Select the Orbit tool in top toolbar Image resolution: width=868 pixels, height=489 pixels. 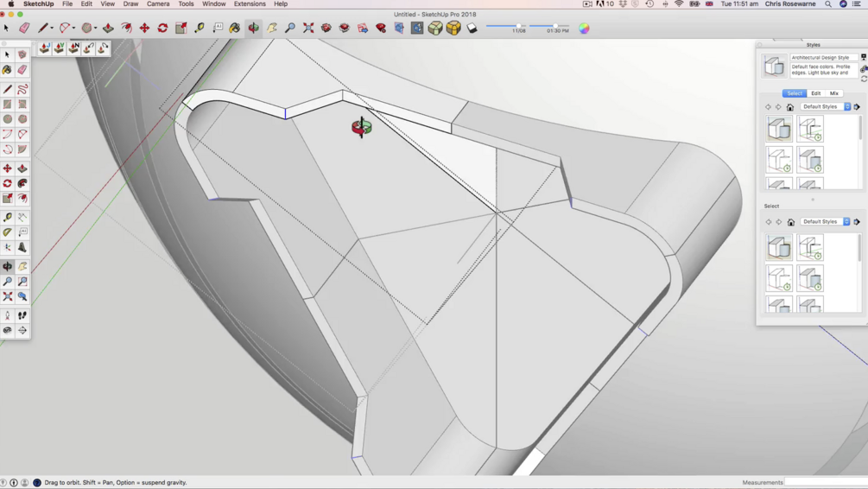[254, 28]
